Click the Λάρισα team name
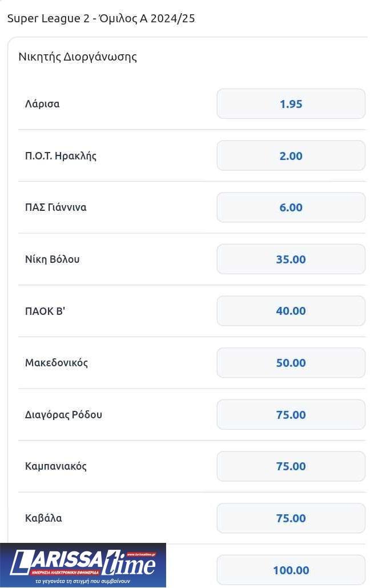 pyautogui.click(x=42, y=104)
